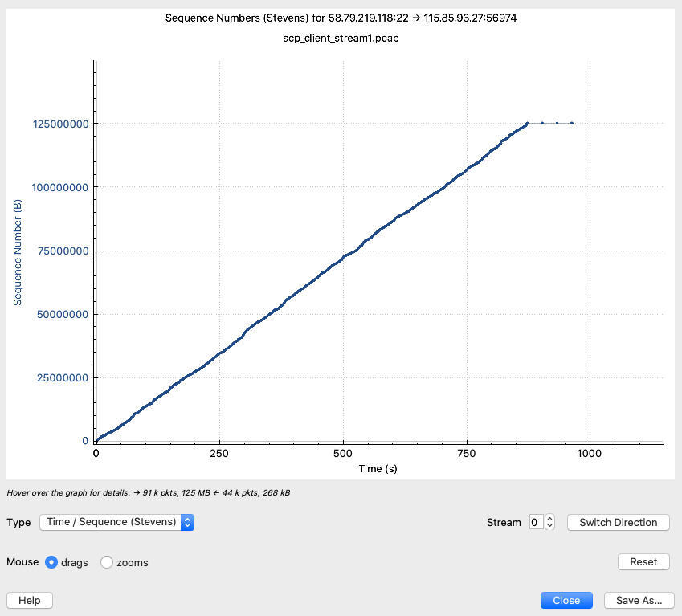Click the Time (s) axis label
The image size is (682, 616).
pyautogui.click(x=378, y=468)
